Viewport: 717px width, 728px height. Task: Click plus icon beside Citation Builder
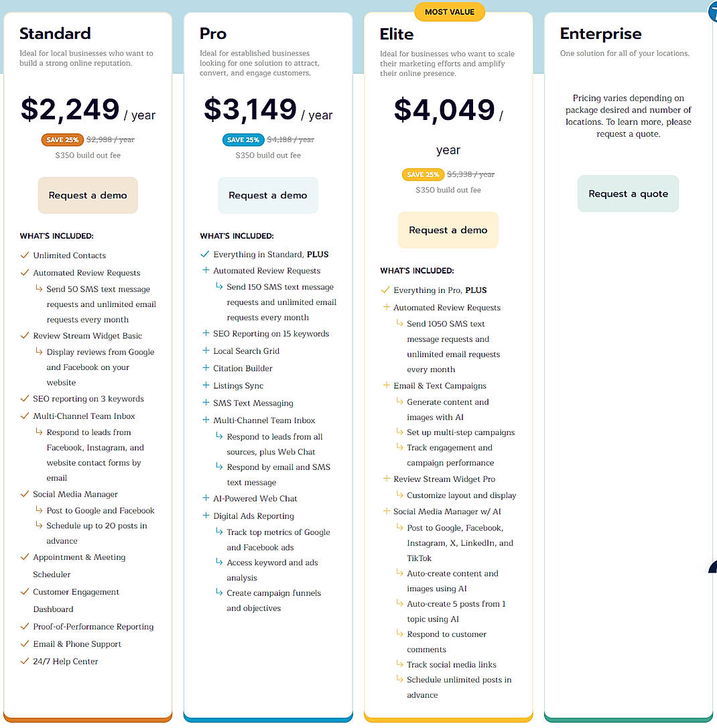coord(206,368)
